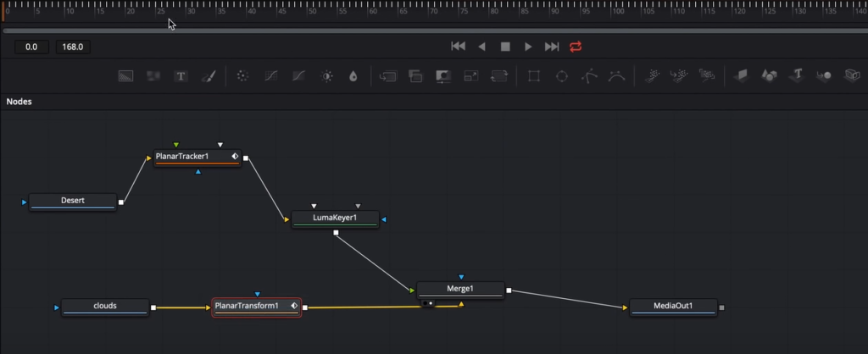Screen dimensions: 868x354
Task: Click the green foreground input on Merge1
Action: click(x=412, y=290)
